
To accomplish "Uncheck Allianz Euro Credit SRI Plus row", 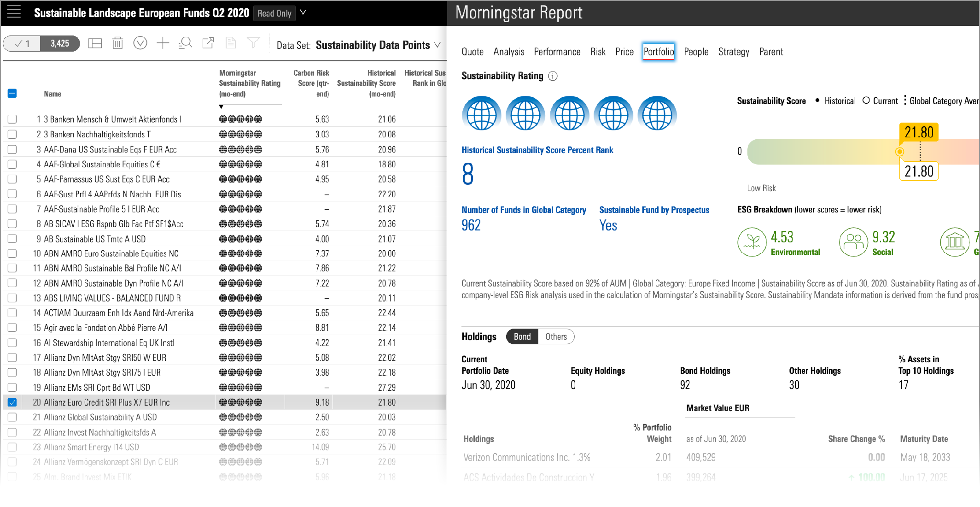I will (12, 402).
